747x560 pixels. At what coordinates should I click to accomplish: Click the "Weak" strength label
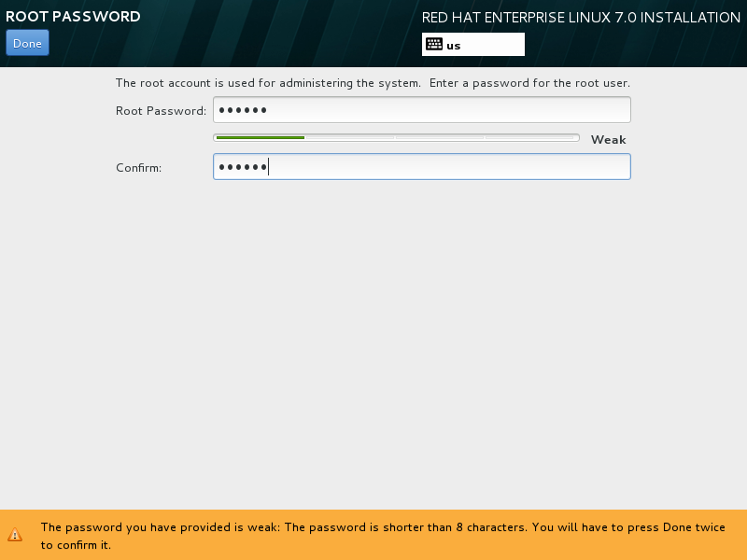coord(608,140)
